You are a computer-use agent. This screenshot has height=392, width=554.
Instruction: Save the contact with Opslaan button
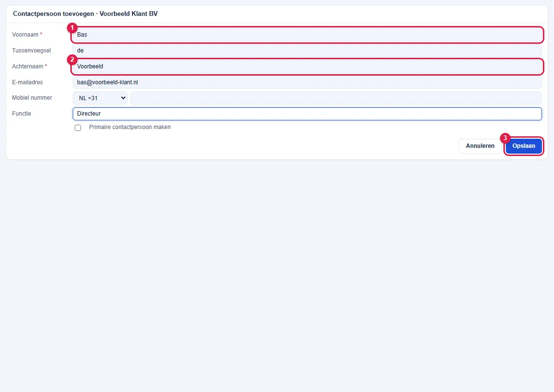click(x=524, y=146)
